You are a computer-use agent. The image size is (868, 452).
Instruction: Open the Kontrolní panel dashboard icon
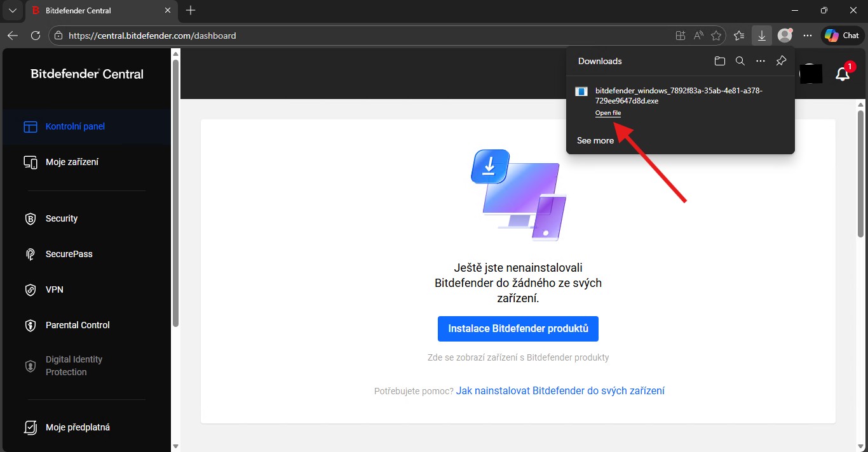(31, 127)
